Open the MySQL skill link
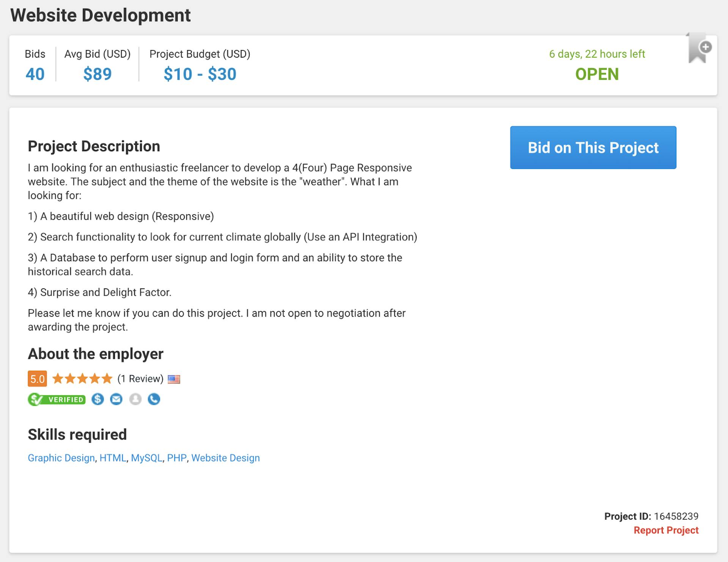 147,458
